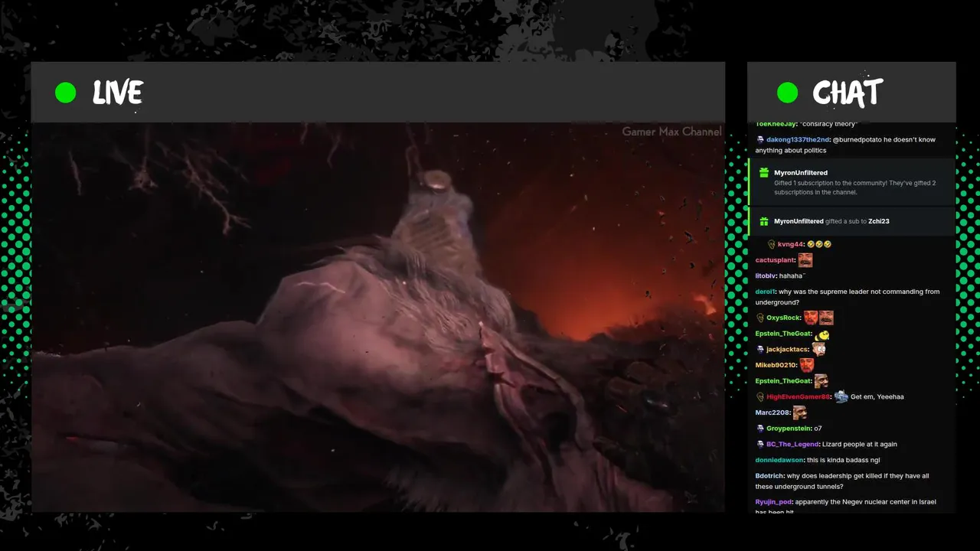Click the gift icon in the Zchi23 sub row
The image size is (980, 551).
pos(763,221)
